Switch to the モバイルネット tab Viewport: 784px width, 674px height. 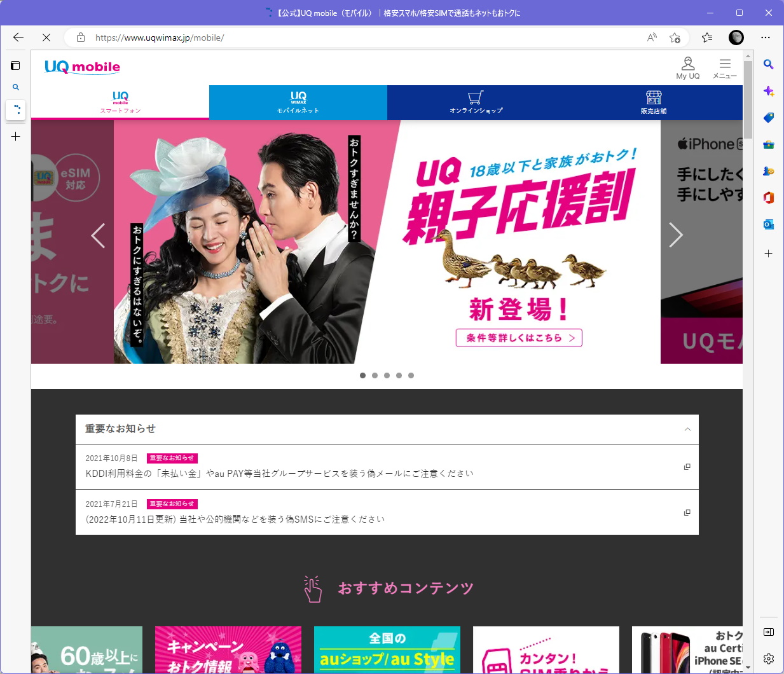click(x=298, y=102)
